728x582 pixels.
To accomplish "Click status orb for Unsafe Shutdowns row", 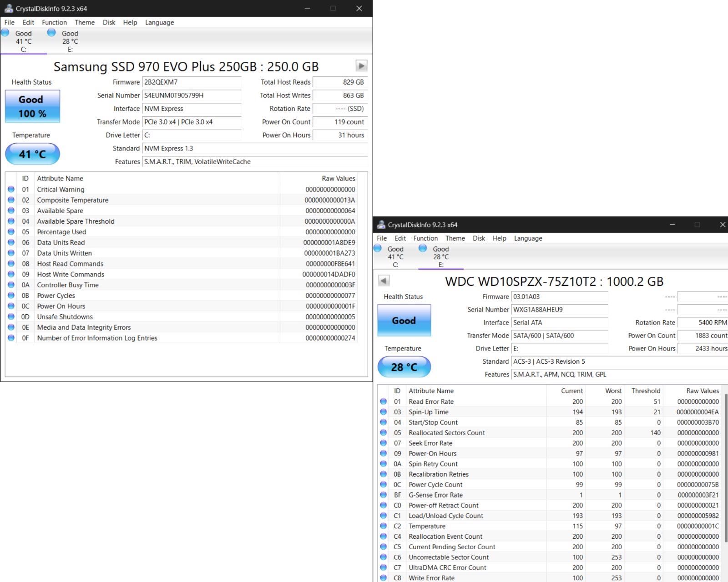I will point(11,316).
